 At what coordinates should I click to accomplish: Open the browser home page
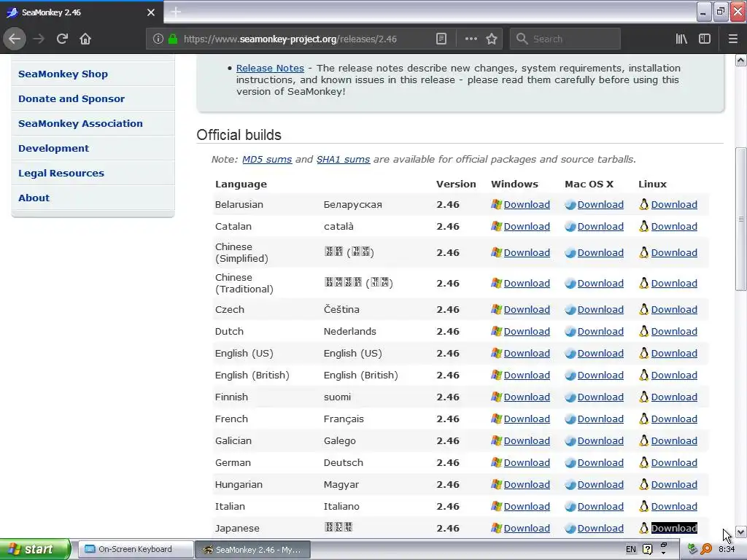click(x=85, y=39)
